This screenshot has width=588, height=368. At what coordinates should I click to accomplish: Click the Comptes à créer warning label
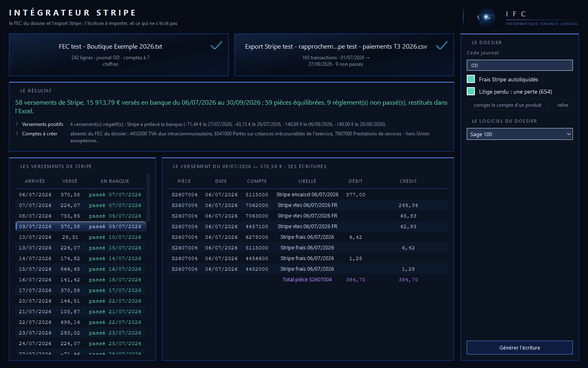tap(40, 134)
